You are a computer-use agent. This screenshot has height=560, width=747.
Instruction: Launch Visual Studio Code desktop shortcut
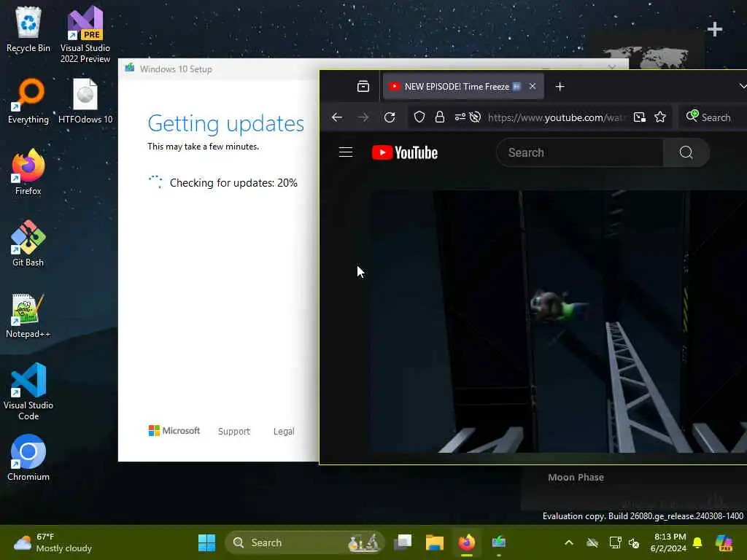28,392
